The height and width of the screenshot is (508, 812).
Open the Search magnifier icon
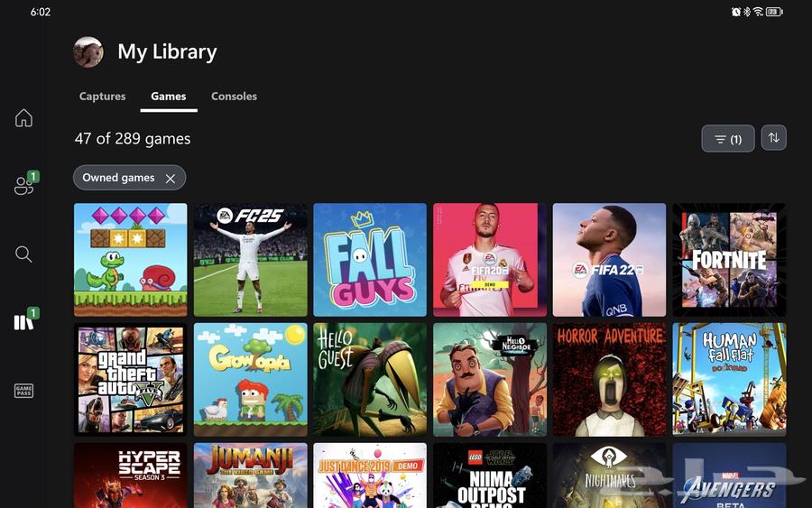(x=23, y=254)
